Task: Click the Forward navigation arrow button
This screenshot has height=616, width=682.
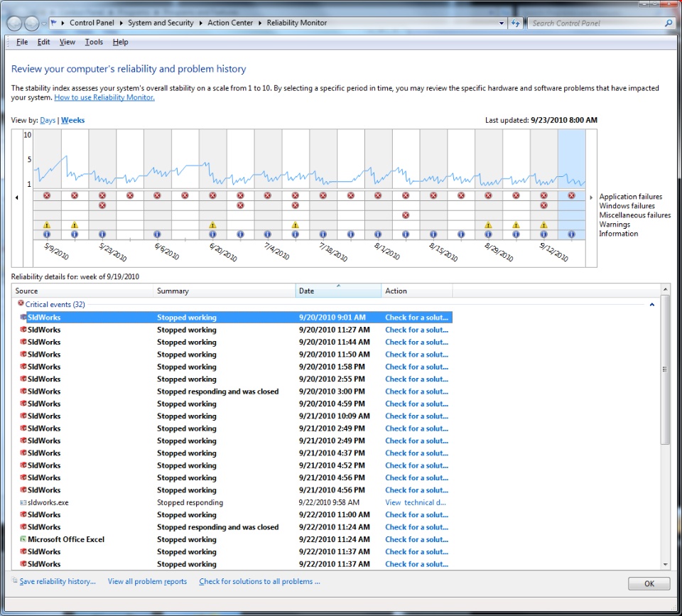Action: 31,23
